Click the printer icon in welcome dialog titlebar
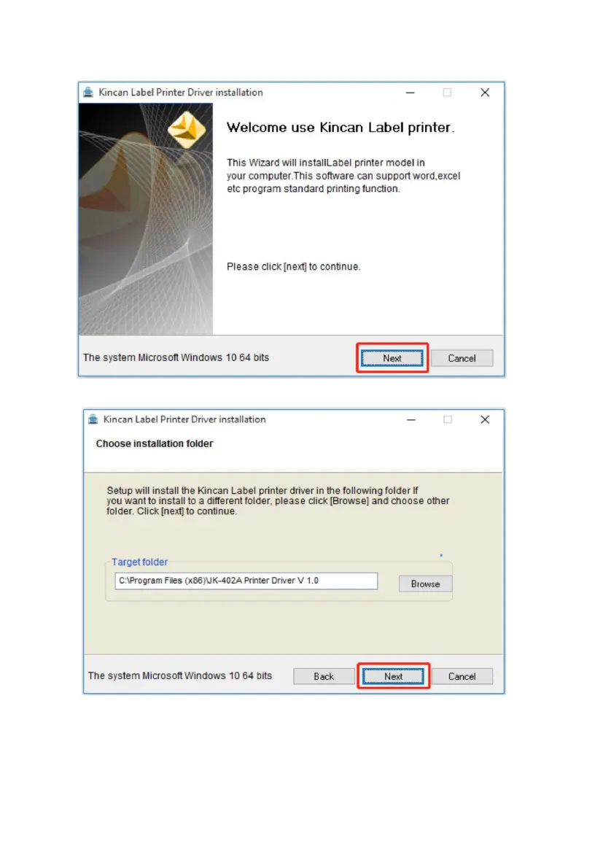This screenshot has width=611, height=868. 88,93
